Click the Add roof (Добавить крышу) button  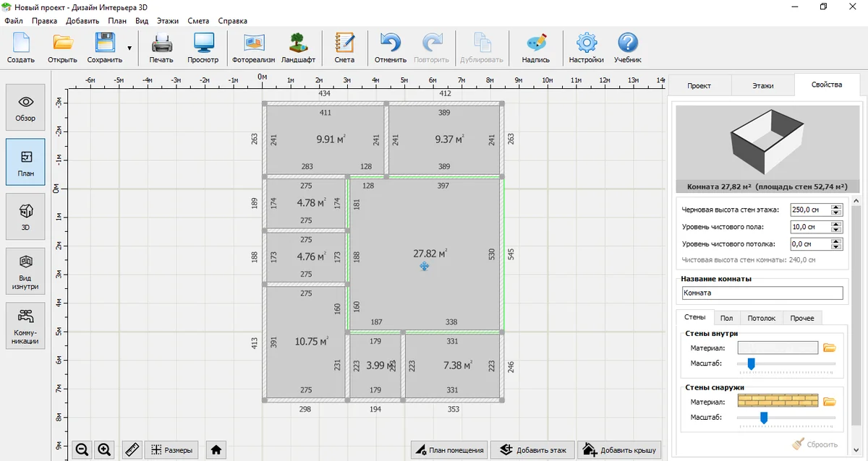(619, 449)
